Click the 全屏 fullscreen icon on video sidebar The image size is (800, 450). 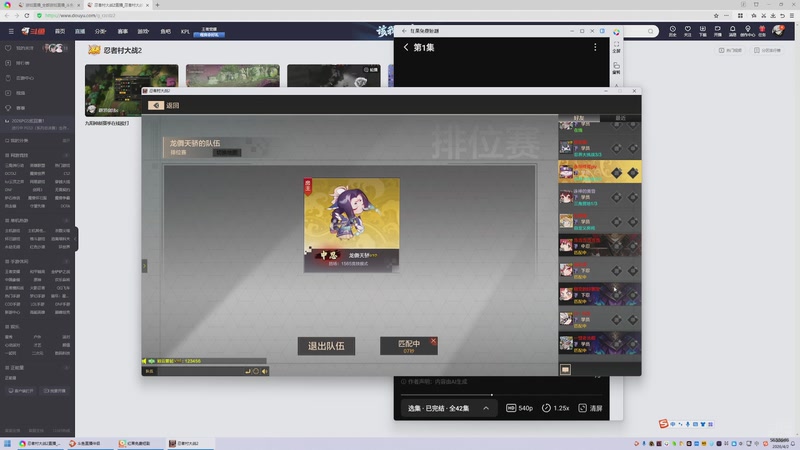click(x=616, y=47)
